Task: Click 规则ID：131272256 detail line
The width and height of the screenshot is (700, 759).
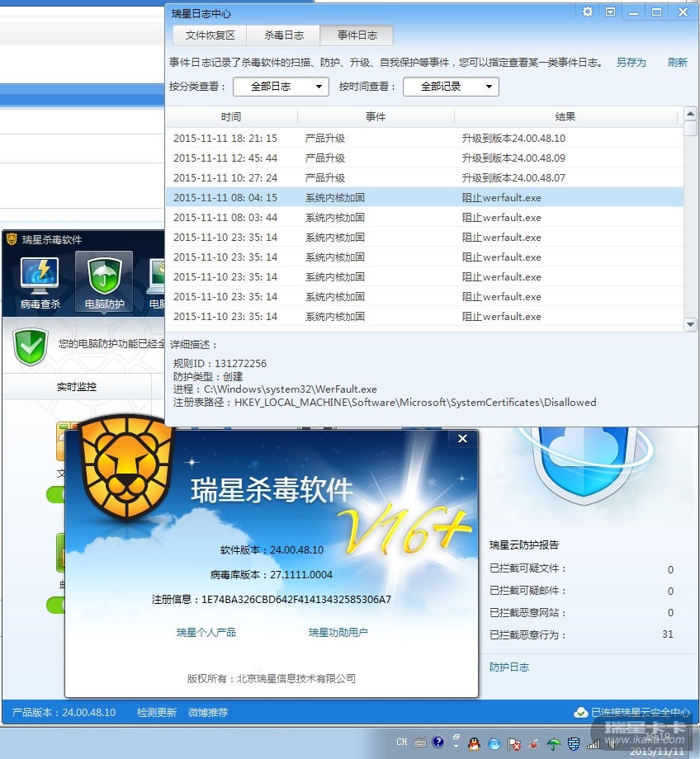Action: 220,364
